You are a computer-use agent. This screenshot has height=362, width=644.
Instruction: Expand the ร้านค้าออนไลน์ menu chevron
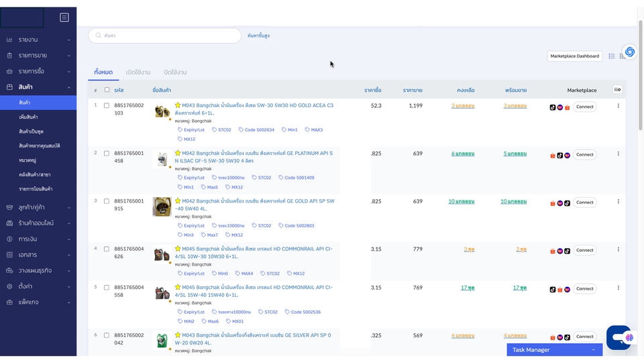point(68,223)
